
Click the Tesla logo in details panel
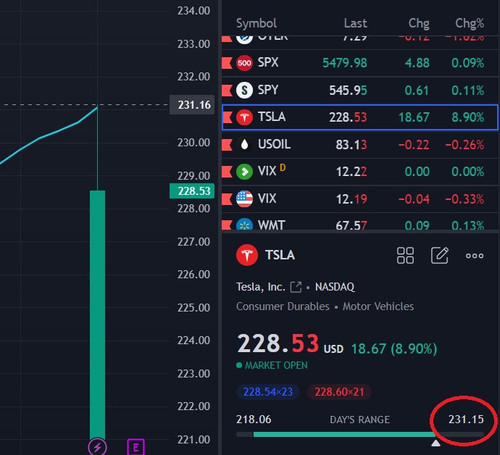pos(247,255)
